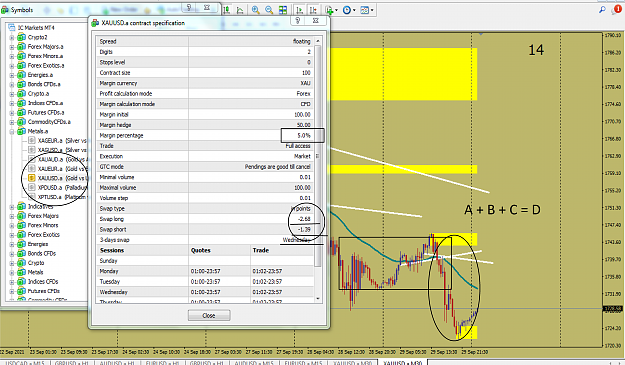The height and width of the screenshot is (365, 625).
Task: Click the Forex Majors.a folder icon
Action: pyautogui.click(x=22, y=47)
